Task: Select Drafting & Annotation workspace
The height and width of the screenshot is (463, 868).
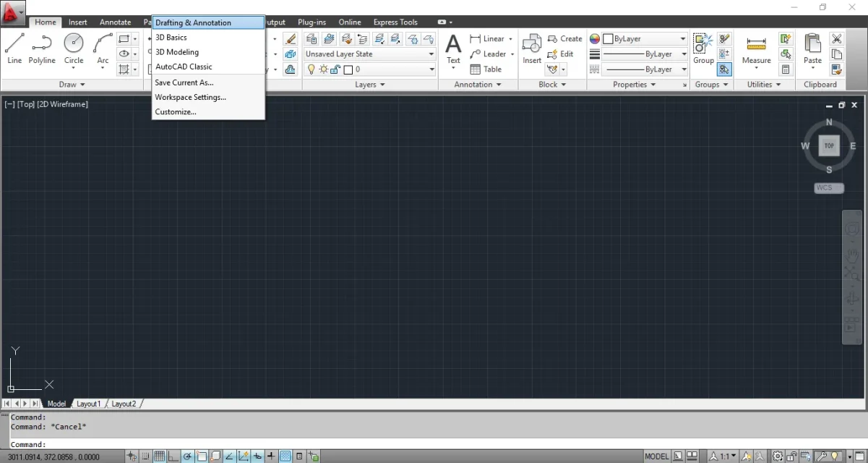Action: pos(208,23)
